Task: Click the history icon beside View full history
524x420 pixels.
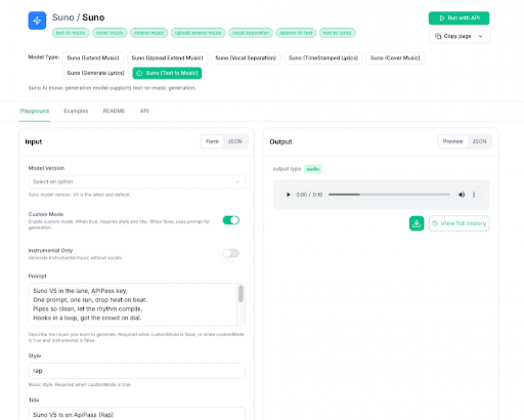Action: pyautogui.click(x=435, y=223)
